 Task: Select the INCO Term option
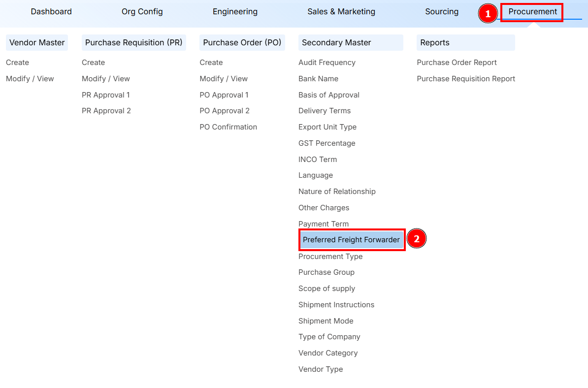click(318, 159)
